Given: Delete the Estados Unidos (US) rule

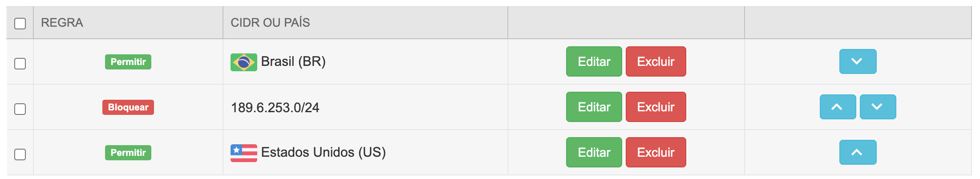Looking at the screenshot, I should [656, 152].
